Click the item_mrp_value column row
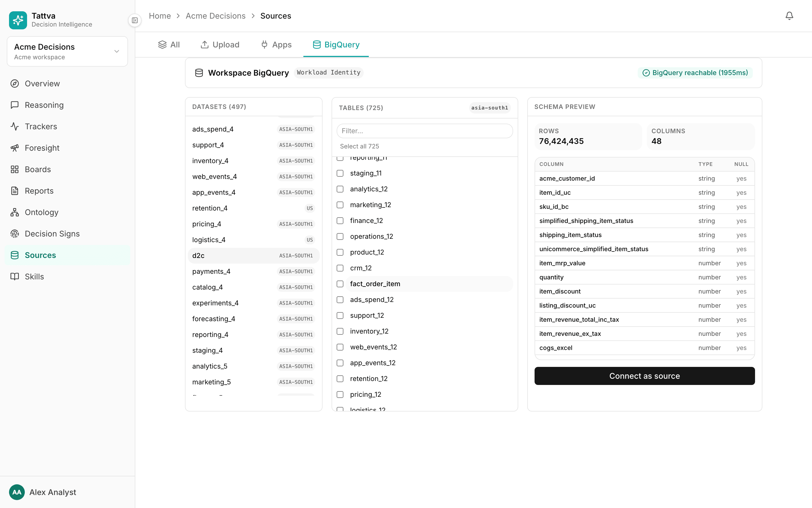The height and width of the screenshot is (508, 812). point(645,263)
